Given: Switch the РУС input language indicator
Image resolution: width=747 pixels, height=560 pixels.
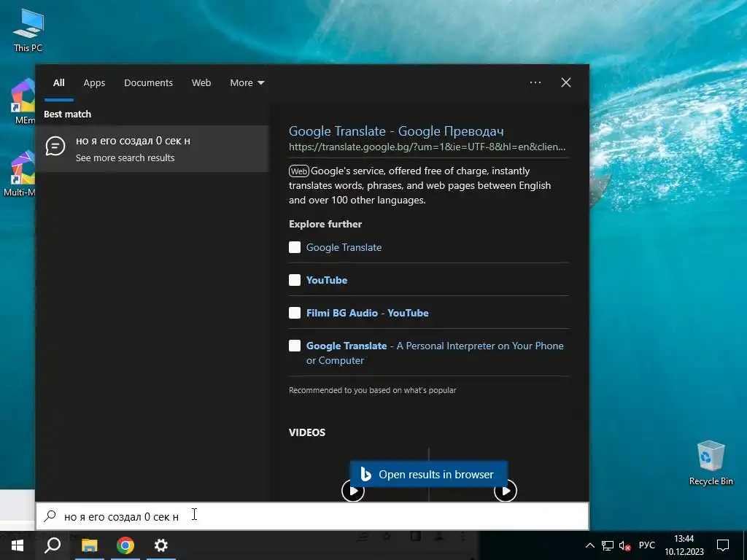Looking at the screenshot, I should (646, 545).
